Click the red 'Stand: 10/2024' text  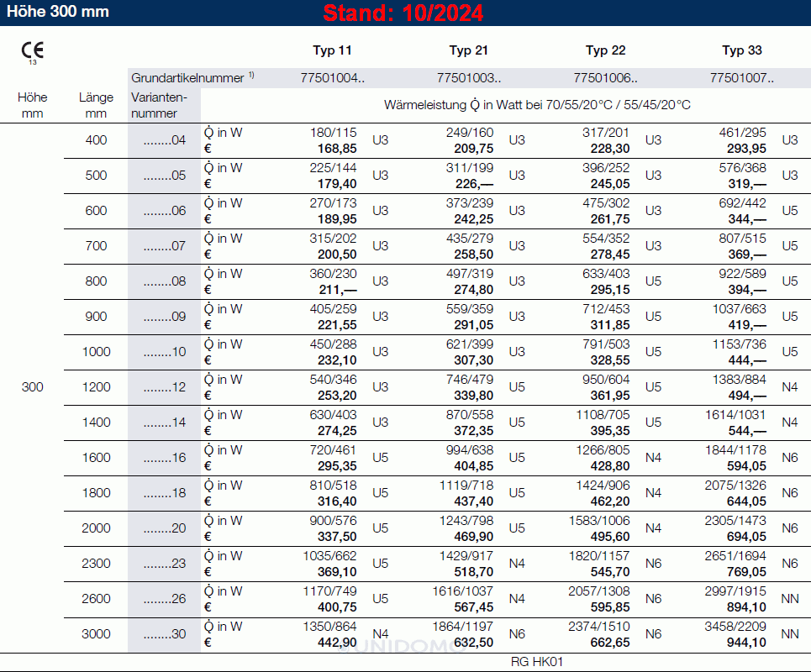pyautogui.click(x=403, y=13)
